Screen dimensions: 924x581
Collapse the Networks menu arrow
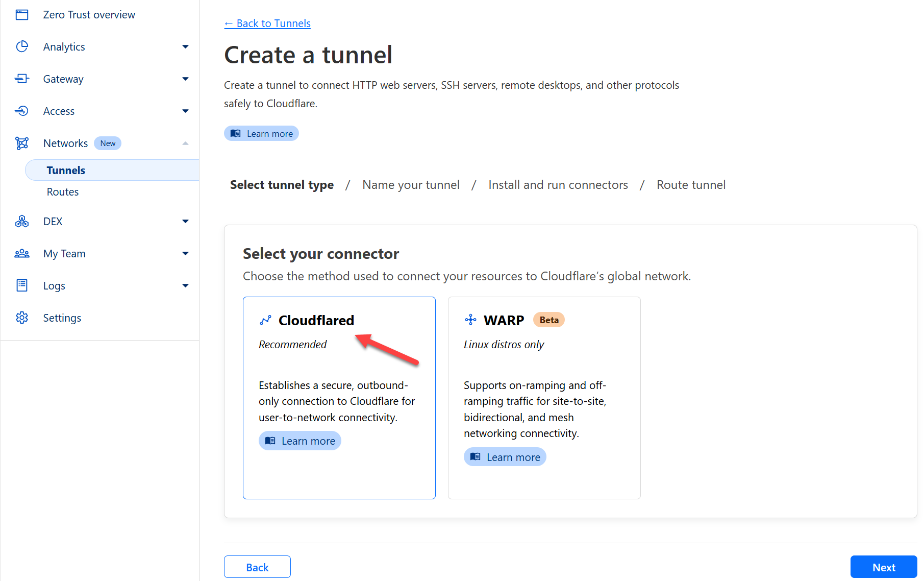186,143
